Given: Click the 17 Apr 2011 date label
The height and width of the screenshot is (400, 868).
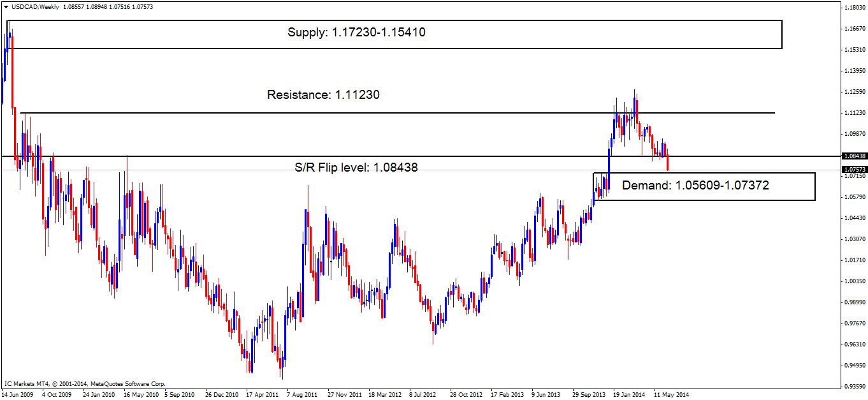Looking at the screenshot, I should tap(262, 395).
